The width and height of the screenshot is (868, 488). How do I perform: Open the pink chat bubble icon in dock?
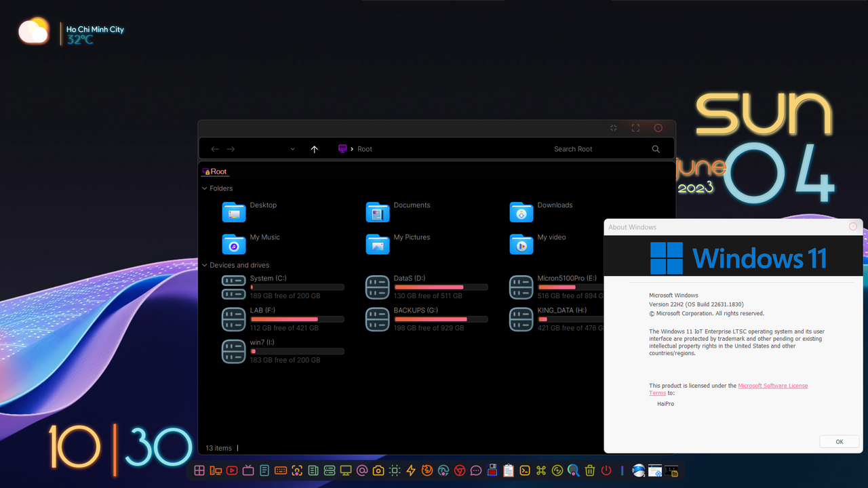coord(476,470)
